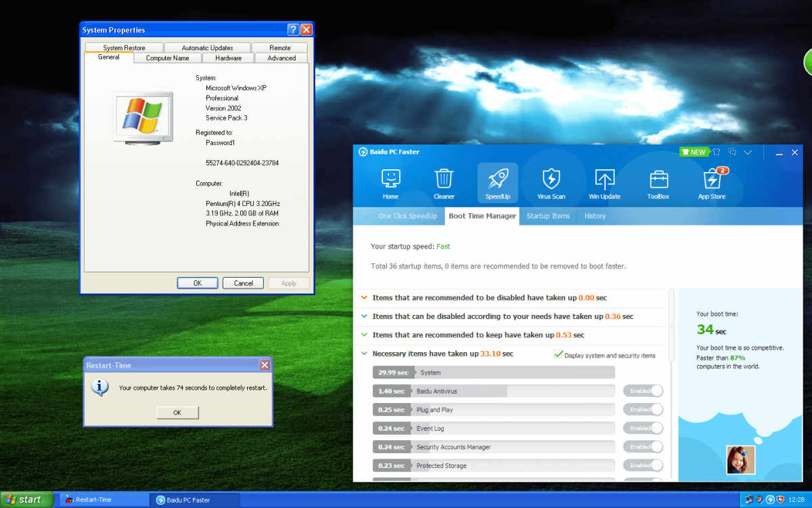Click the '34 sec' boot time value
This screenshot has width=812, height=508.
[x=712, y=330]
